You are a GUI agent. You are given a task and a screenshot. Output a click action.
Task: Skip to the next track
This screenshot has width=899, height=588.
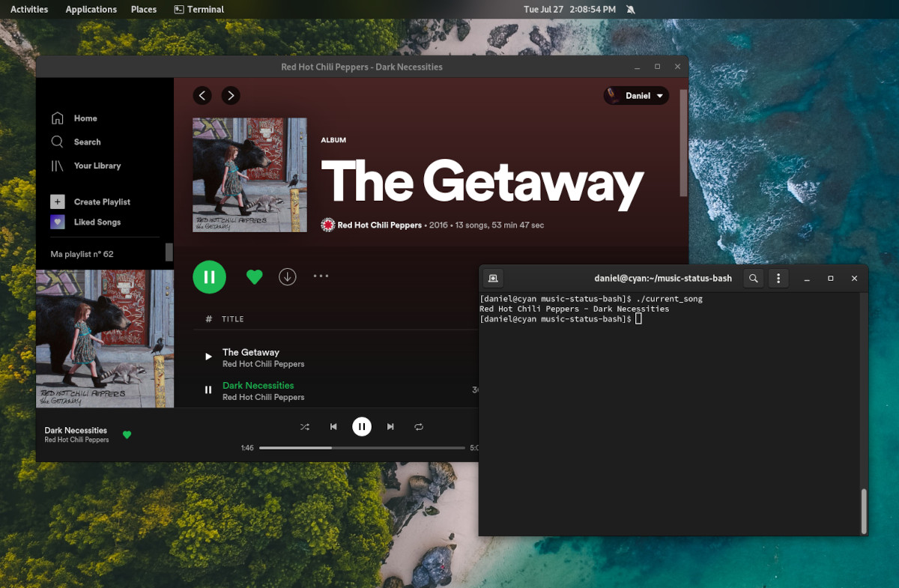coord(390,426)
